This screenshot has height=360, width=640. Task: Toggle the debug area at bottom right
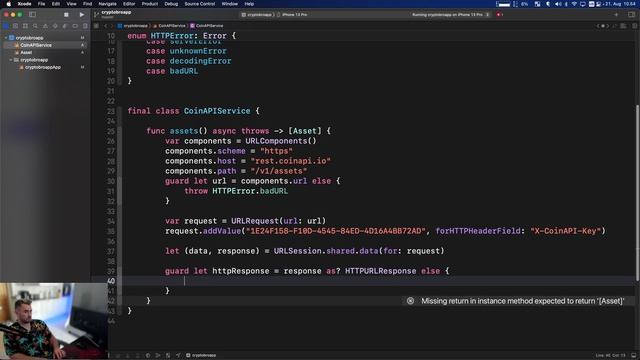point(633,356)
